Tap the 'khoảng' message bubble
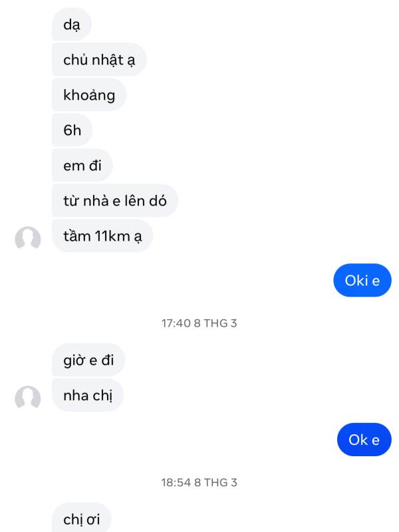The width and height of the screenshot is (399, 532). click(x=89, y=95)
